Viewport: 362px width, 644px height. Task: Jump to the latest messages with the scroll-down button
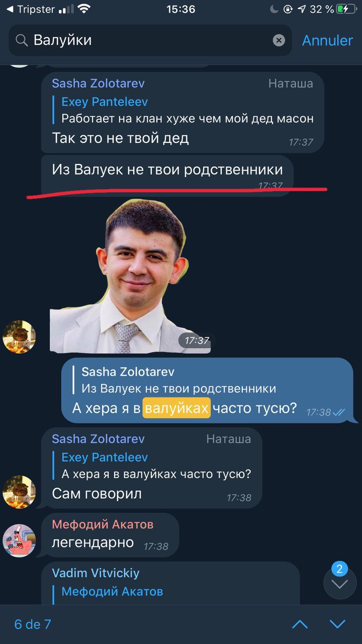click(340, 584)
